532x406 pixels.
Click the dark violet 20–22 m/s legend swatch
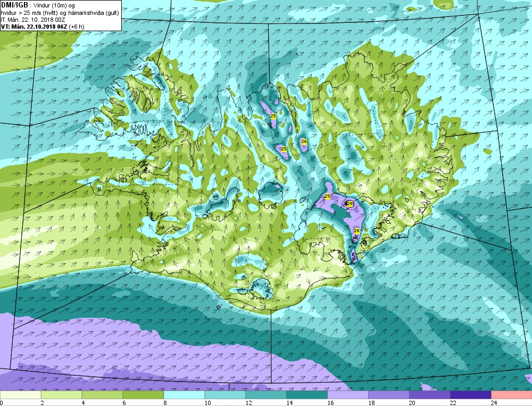[430, 395]
